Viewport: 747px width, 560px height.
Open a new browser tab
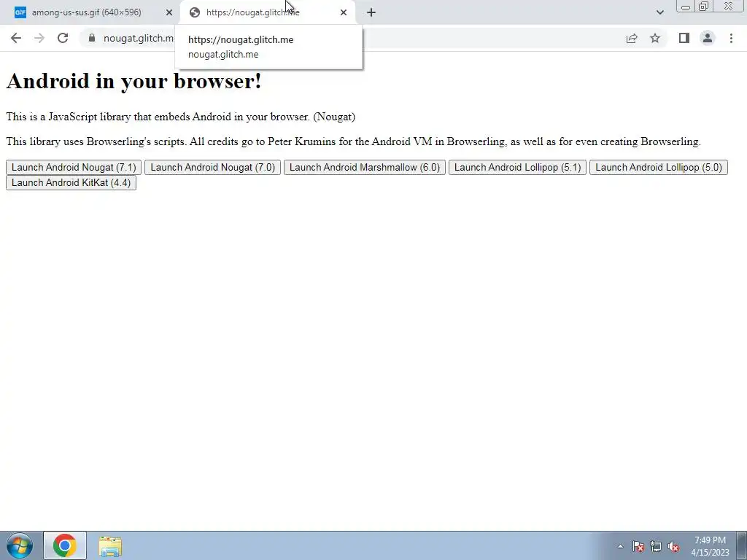coord(371,12)
